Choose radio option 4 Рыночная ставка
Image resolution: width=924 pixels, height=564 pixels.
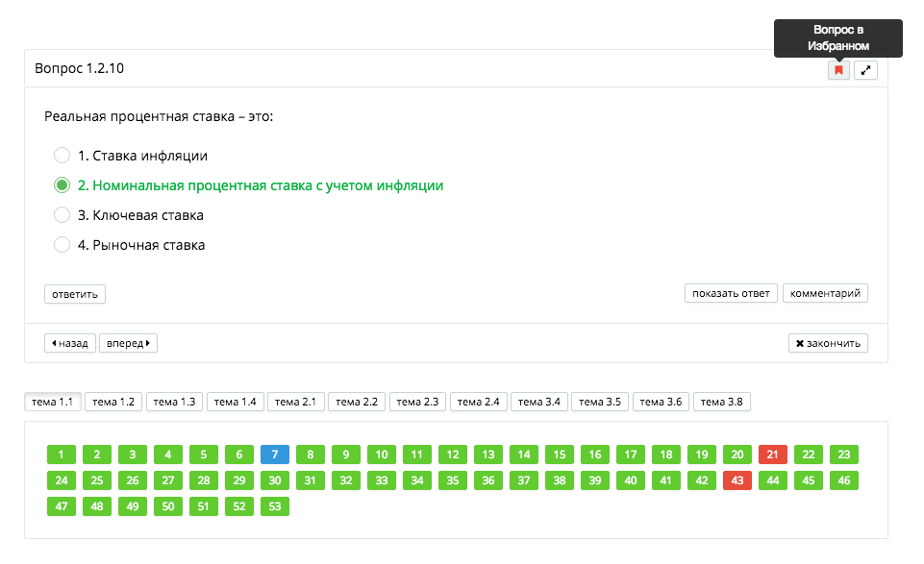point(62,245)
